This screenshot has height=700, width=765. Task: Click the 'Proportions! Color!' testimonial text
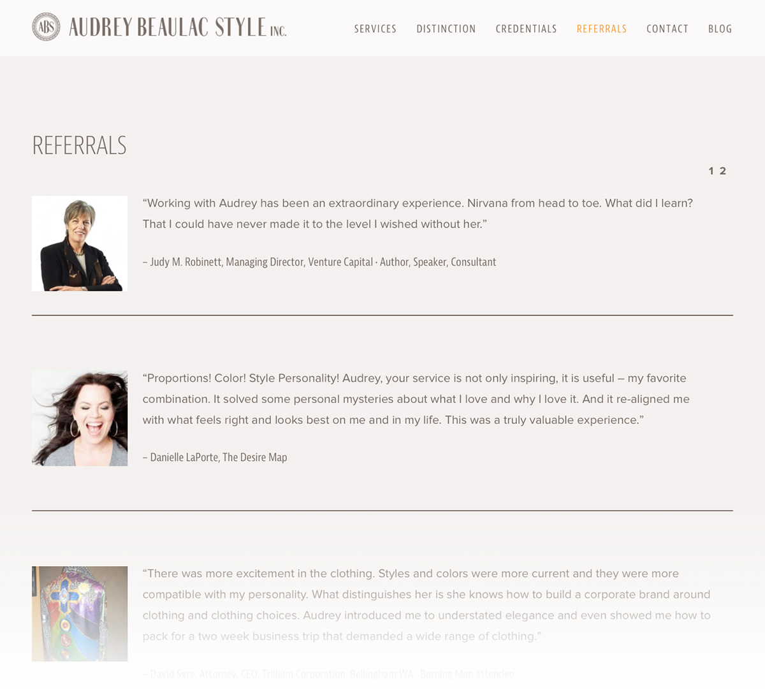coord(416,399)
